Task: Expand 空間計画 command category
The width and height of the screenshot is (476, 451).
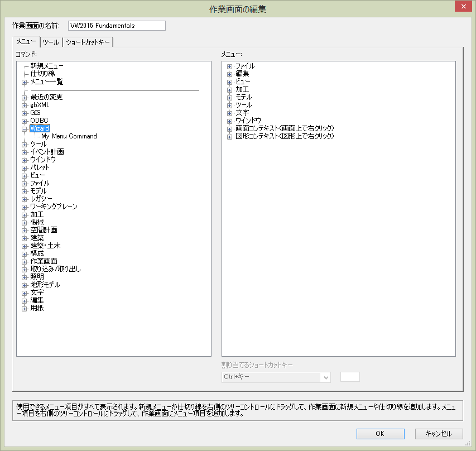Action: click(x=25, y=230)
